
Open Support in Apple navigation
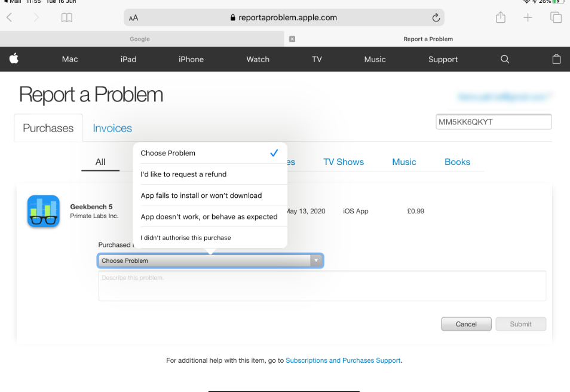click(443, 59)
